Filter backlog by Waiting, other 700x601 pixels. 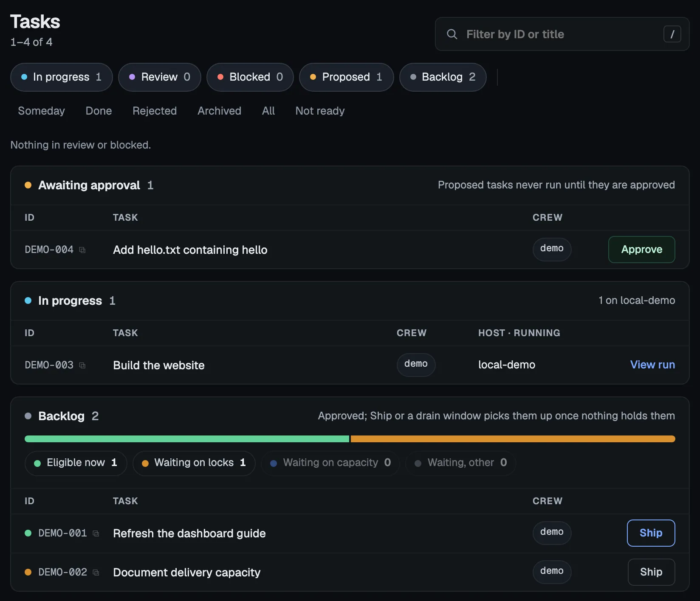click(x=461, y=463)
